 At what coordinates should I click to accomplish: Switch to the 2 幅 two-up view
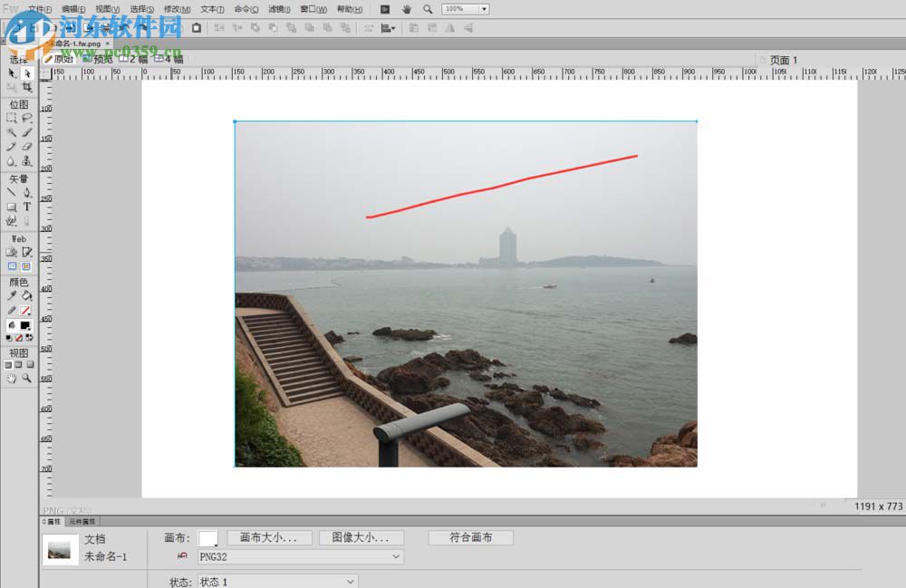point(133,59)
